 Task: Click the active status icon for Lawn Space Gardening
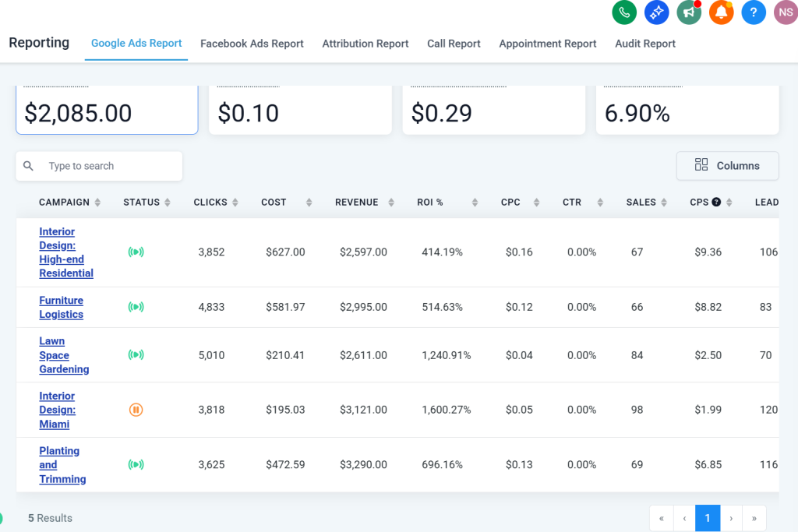pos(136,355)
